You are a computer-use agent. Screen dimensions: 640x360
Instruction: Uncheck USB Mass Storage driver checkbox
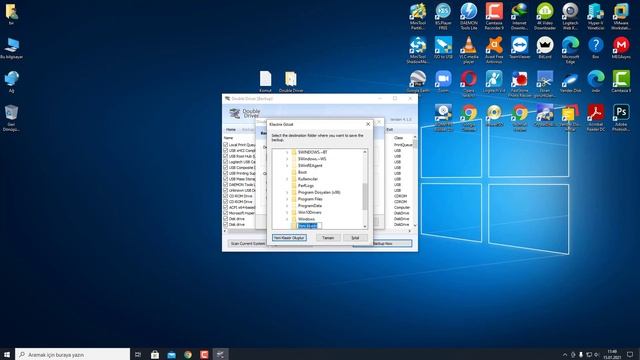click(226, 179)
